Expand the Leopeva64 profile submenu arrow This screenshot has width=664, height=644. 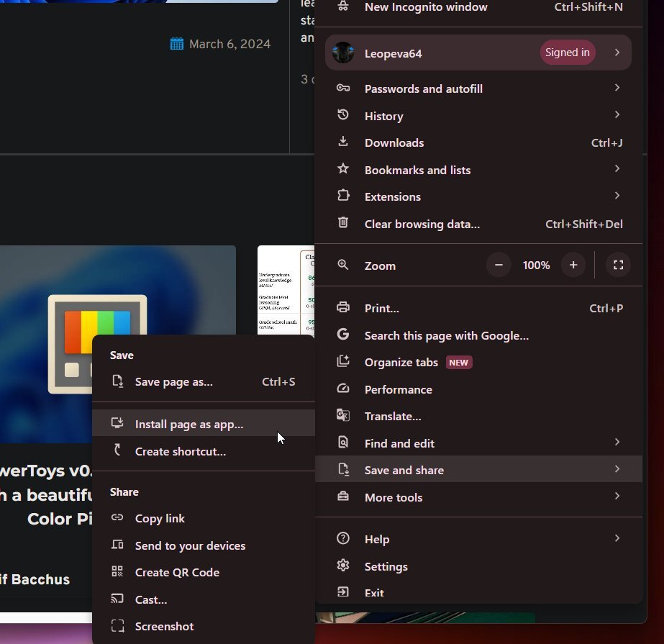(617, 52)
